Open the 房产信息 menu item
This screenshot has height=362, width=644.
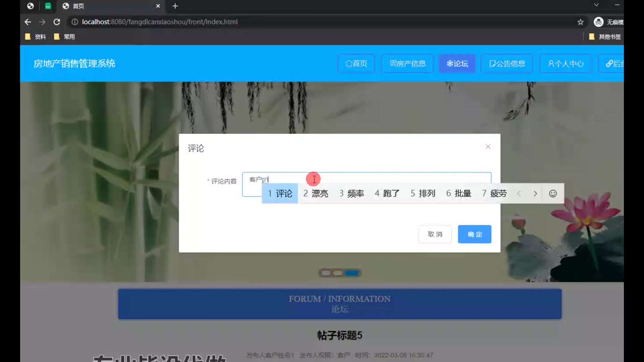[407, 64]
